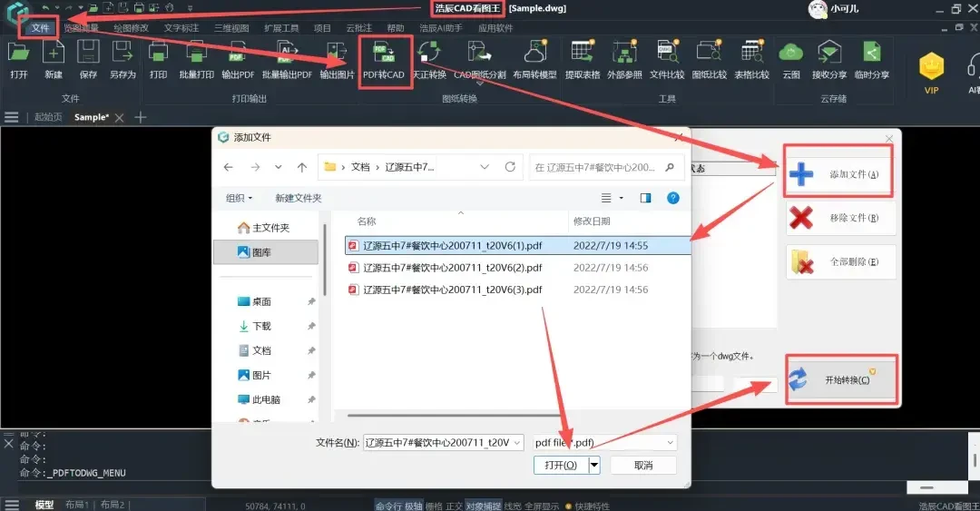Toggle 快捷特性 quick properties in status bar
Viewport: 980px width, 511px height.
tap(592, 506)
